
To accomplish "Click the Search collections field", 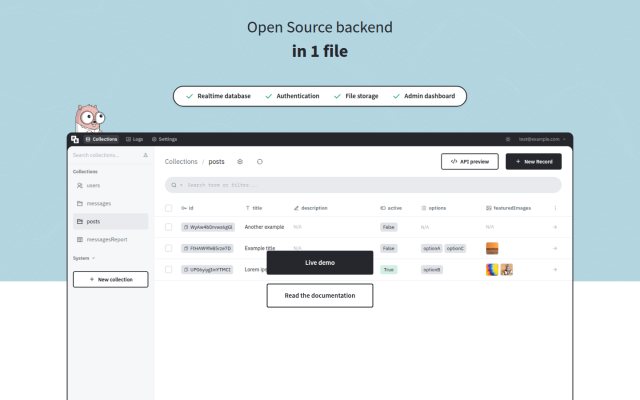I will tap(105, 155).
